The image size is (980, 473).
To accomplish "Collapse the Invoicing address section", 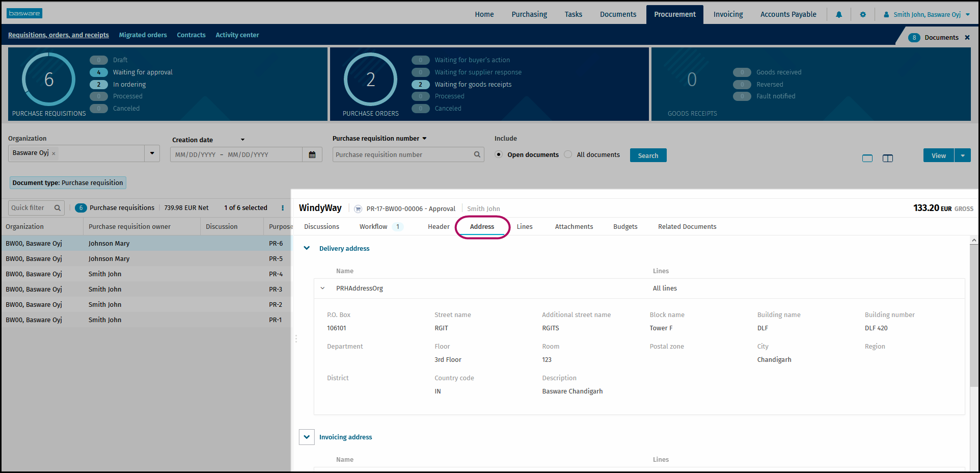I will click(307, 437).
